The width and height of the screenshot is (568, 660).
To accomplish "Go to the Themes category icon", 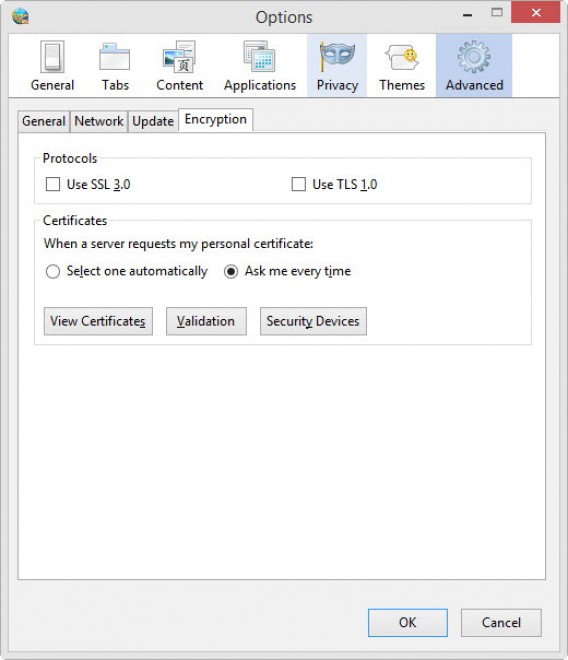I will click(x=402, y=58).
